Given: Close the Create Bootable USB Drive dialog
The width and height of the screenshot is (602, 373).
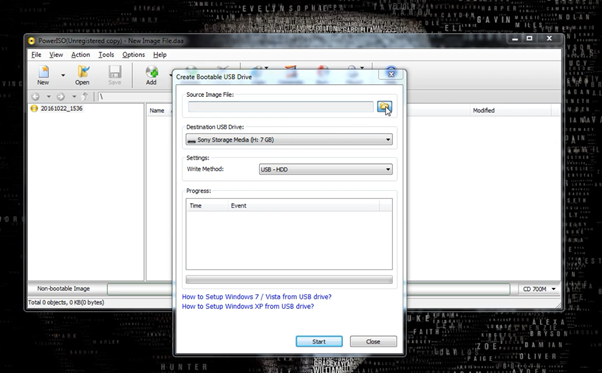Looking at the screenshot, I should [x=391, y=74].
